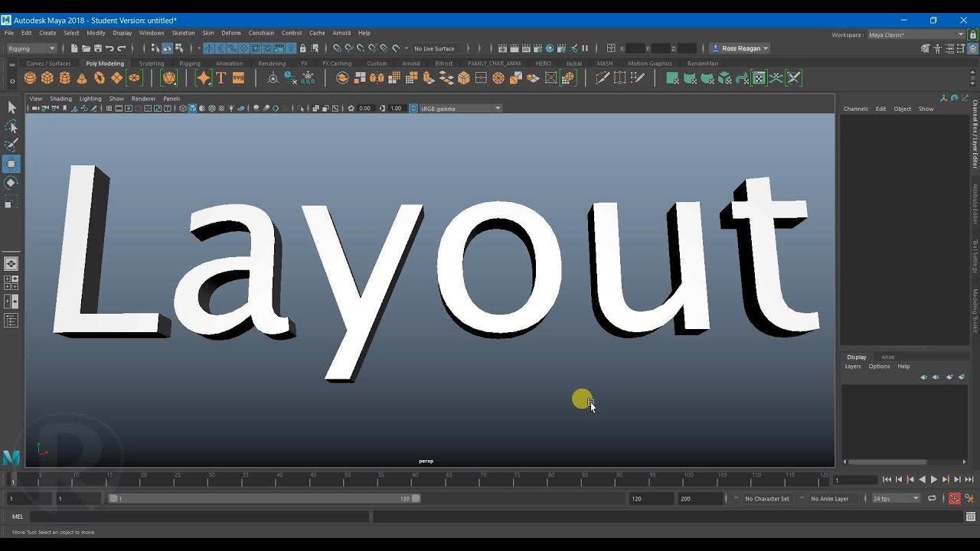Select the Scale tool in toolbox
Image resolution: width=980 pixels, height=551 pixels.
click(11, 202)
